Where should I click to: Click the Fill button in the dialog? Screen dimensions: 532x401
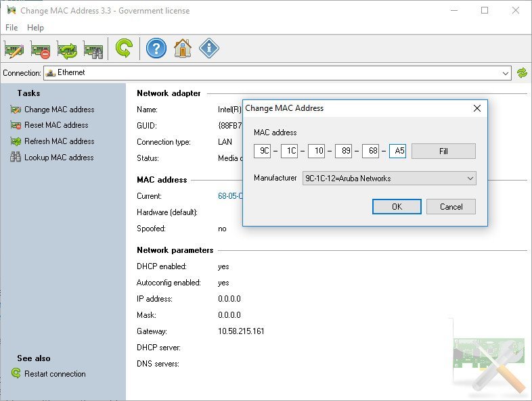pos(443,151)
